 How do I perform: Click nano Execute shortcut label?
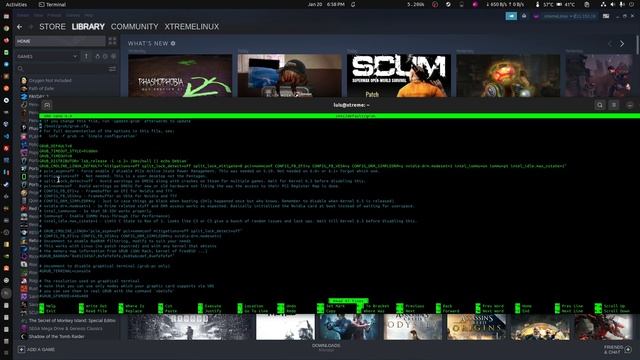click(213, 306)
